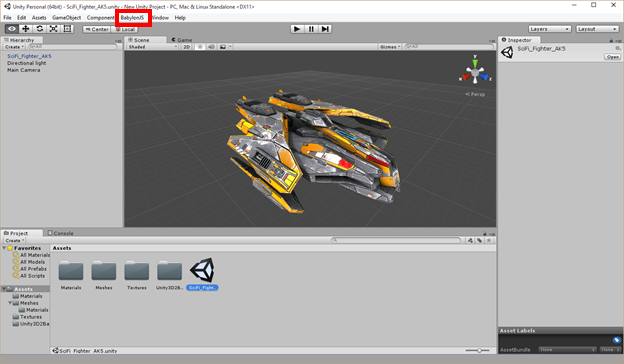This screenshot has width=624, height=364.
Task: Switch to the Game tab
Action: [182, 40]
